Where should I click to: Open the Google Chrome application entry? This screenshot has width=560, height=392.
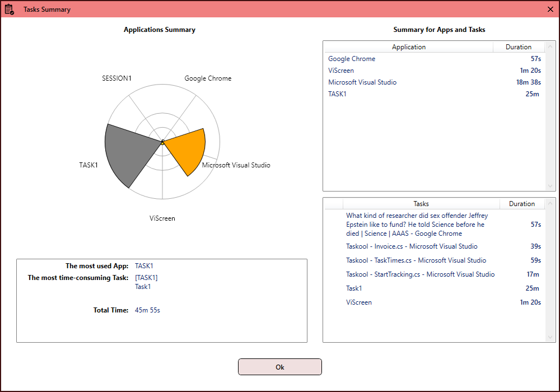[352, 59]
